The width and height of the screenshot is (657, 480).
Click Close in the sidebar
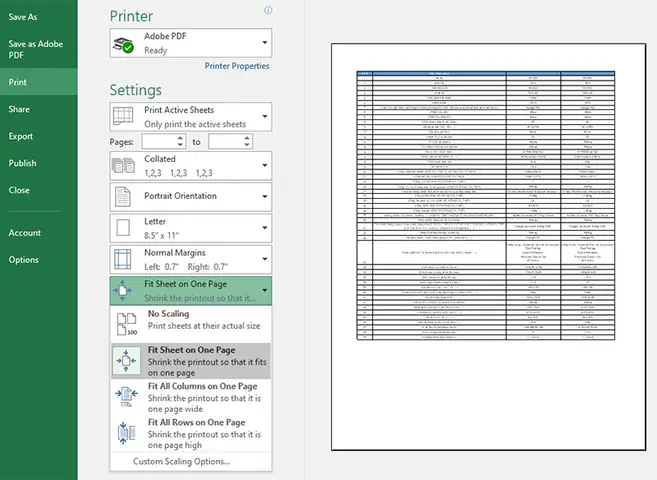(x=39, y=190)
